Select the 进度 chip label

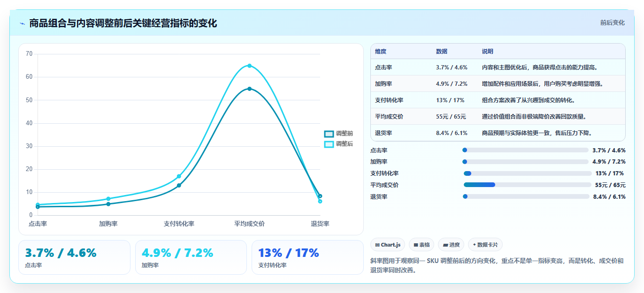(x=454, y=245)
